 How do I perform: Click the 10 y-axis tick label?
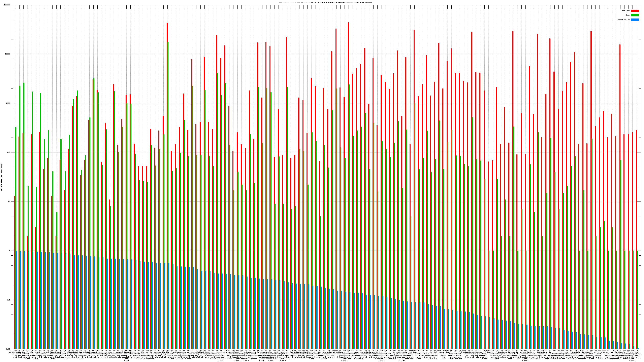pos(9,202)
